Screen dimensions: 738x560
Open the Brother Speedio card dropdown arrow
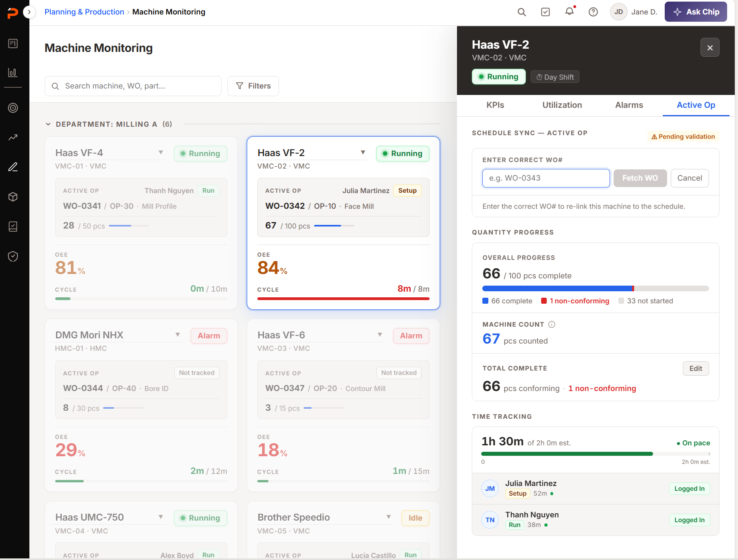(389, 517)
